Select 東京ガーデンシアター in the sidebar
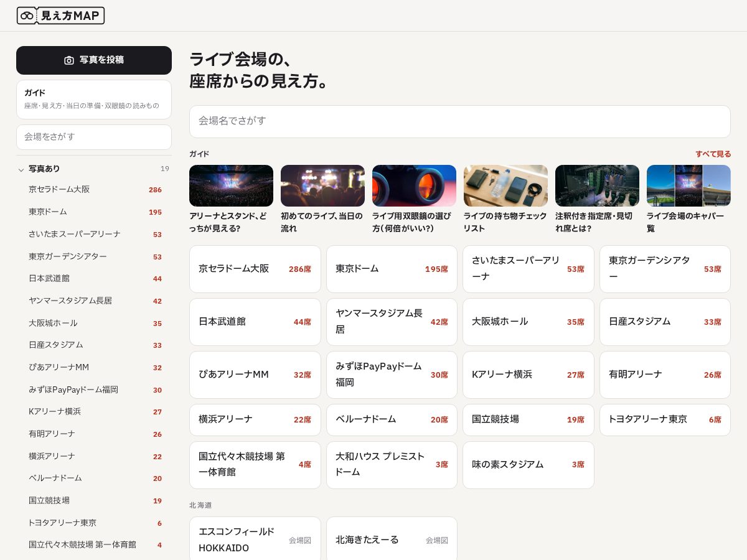The width and height of the screenshot is (747, 560). (94, 256)
